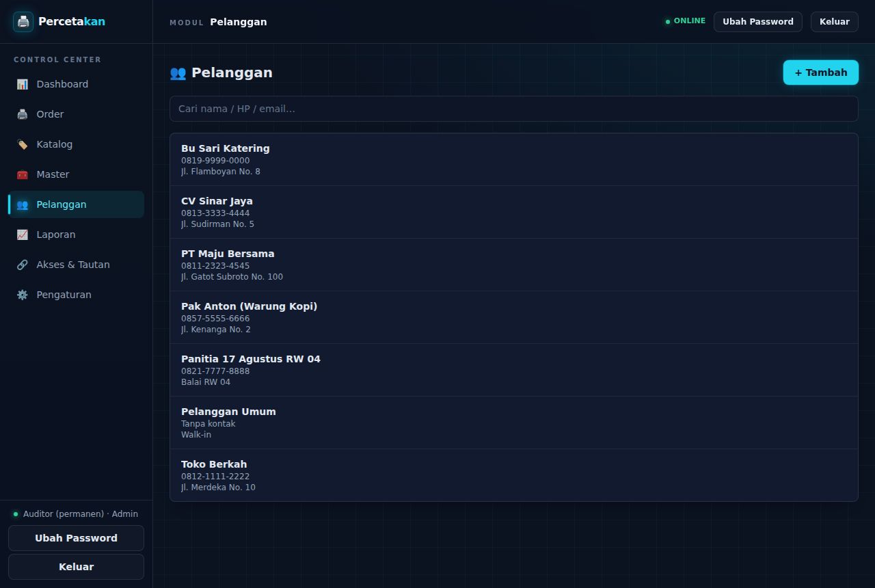Add a customer with Tambah button
The image size is (875, 588).
[820, 72]
